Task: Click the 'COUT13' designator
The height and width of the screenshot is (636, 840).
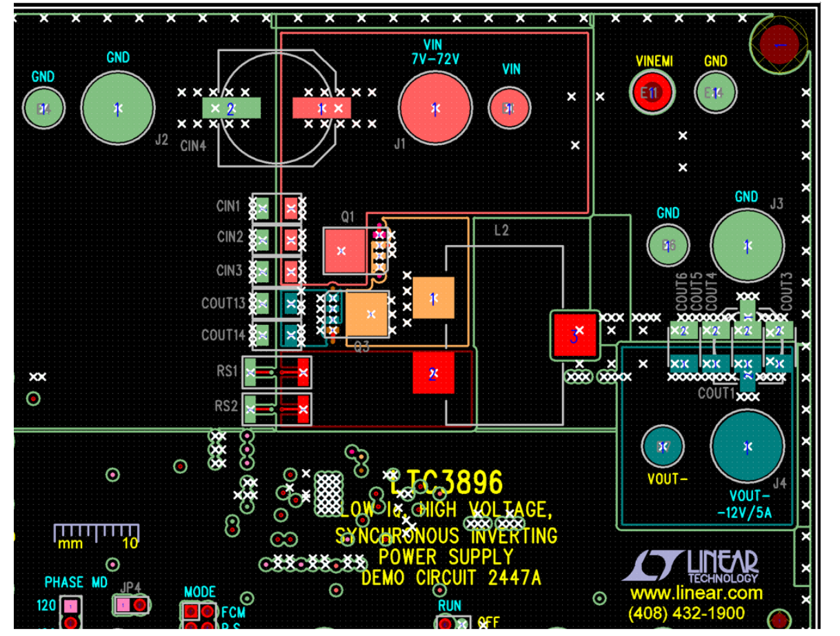Action: tap(223, 303)
